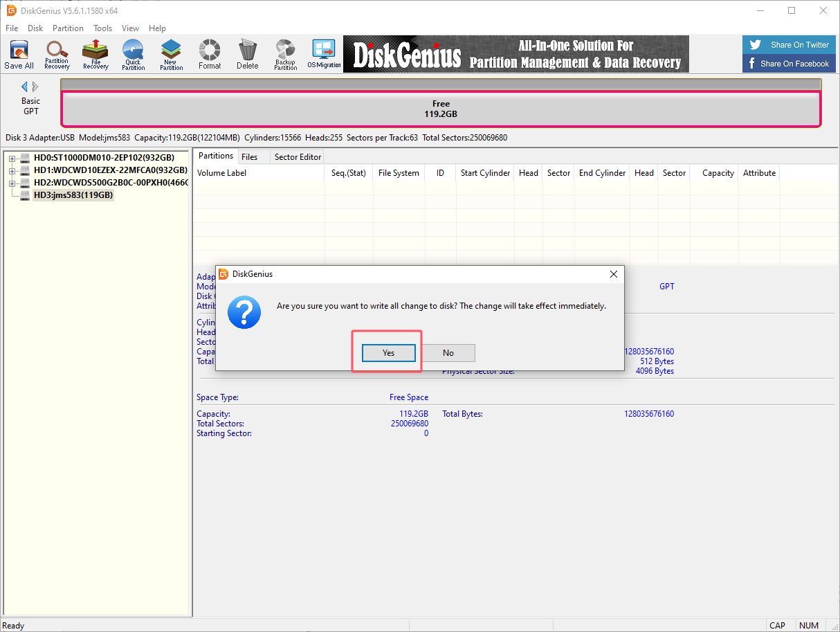
Task: Switch to the Sector Editor tab
Action: point(298,157)
